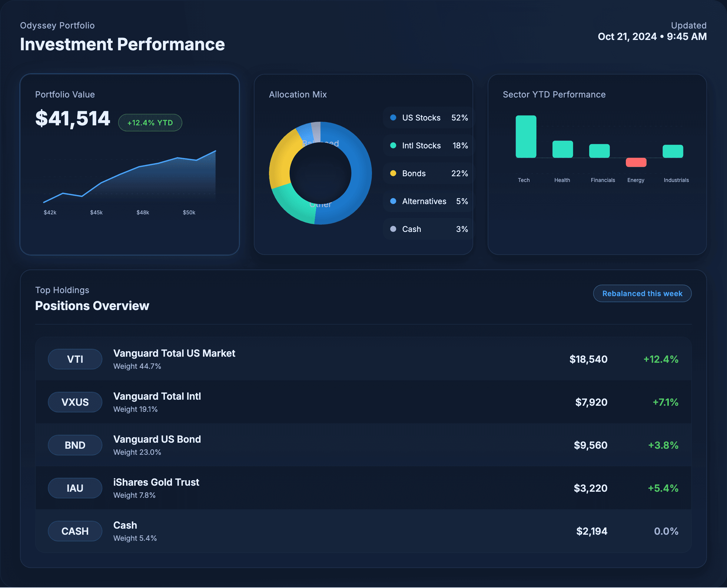Image resolution: width=727 pixels, height=588 pixels.
Task: Expand the Positions Overview section
Action: pos(92,306)
